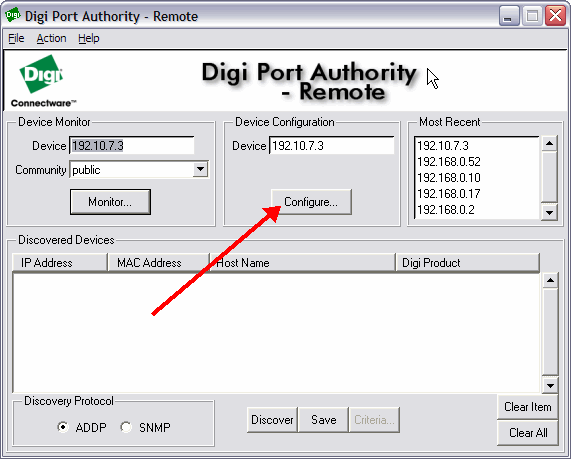
Task: Click the Device Configuration device field
Action: 332,146
